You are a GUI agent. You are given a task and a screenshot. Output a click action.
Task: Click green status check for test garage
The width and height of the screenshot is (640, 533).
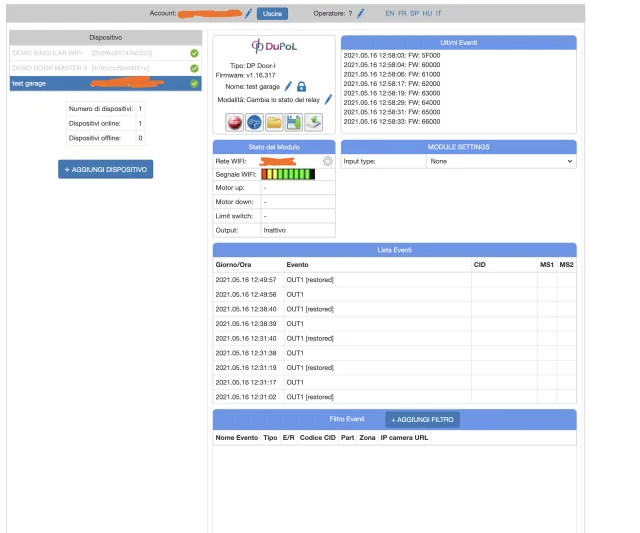pyautogui.click(x=194, y=83)
